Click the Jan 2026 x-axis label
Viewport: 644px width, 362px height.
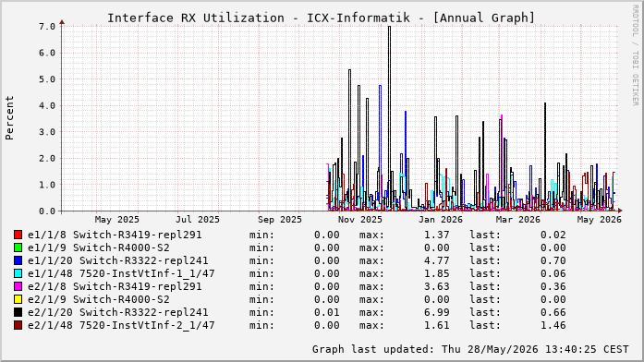point(441,220)
